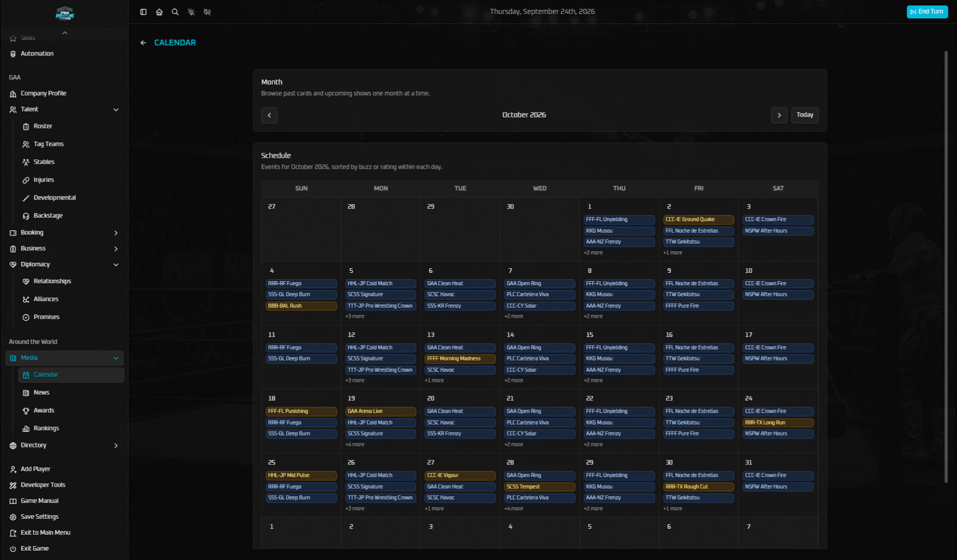Open Injuries bandage icon
The image size is (957, 560).
[x=26, y=180]
